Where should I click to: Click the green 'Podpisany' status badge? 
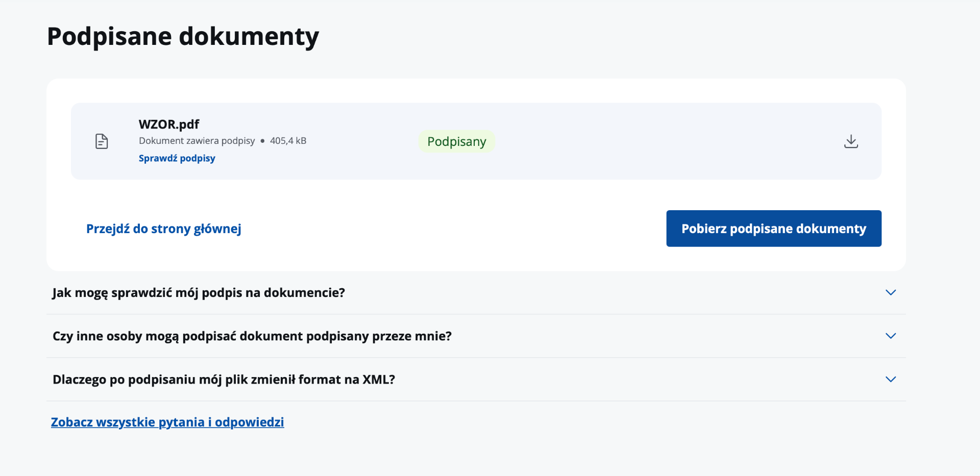point(457,141)
